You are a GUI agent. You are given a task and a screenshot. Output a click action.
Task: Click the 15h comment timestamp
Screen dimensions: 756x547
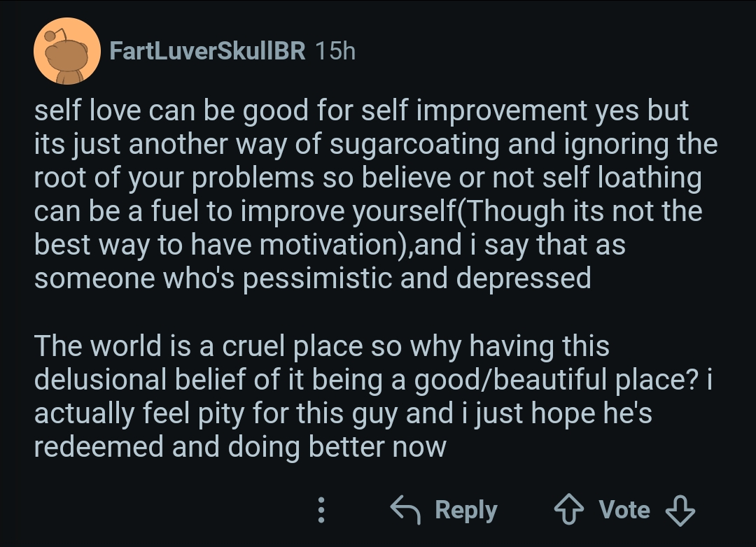point(335,51)
